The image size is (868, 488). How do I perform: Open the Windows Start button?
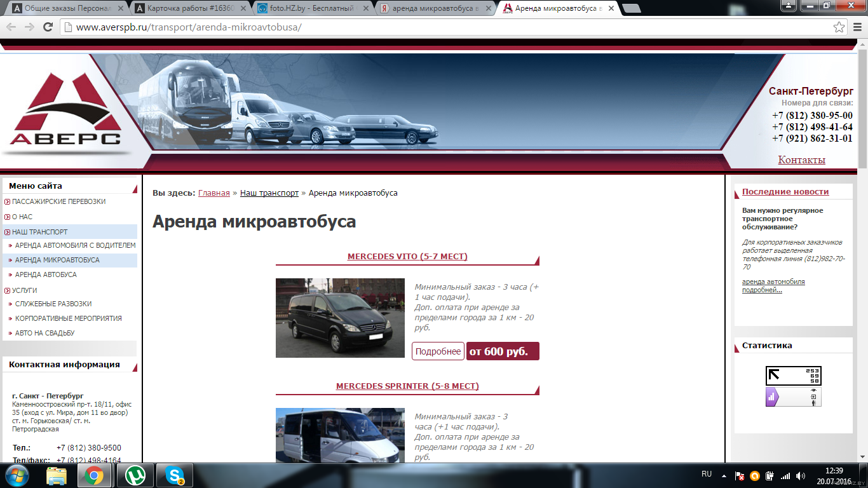pyautogui.click(x=16, y=475)
